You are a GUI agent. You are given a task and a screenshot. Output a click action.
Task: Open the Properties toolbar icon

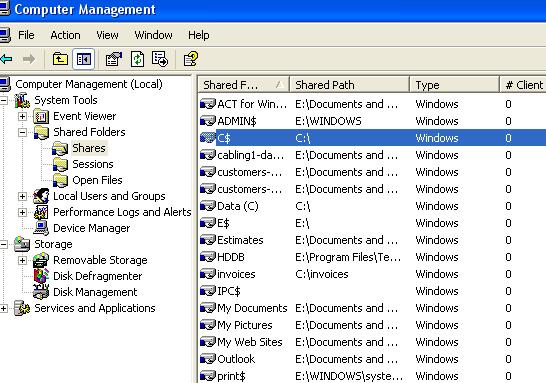click(x=114, y=59)
